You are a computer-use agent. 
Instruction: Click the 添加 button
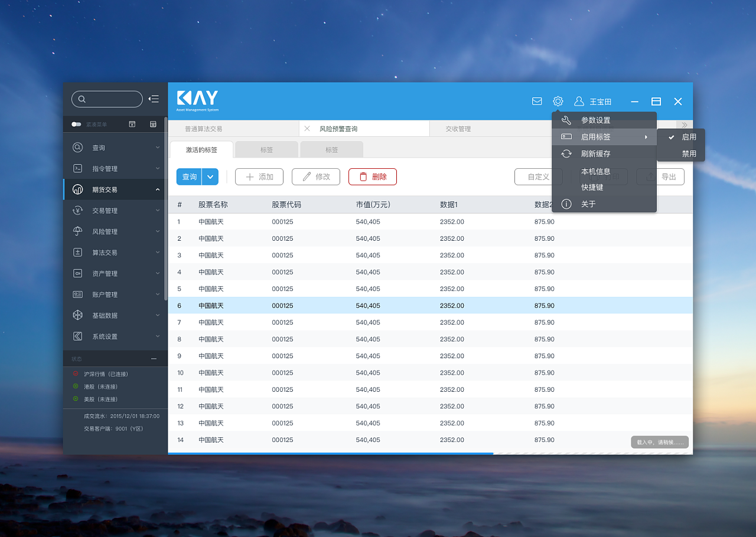[x=259, y=176]
